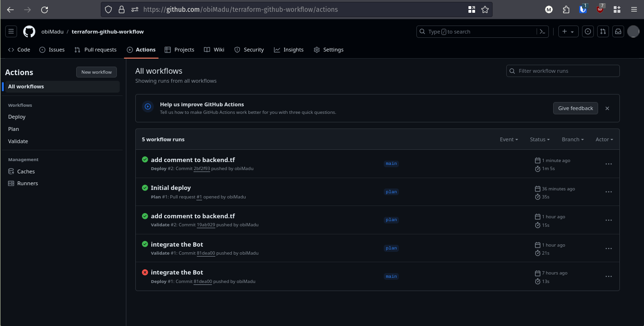Open the terraform-github-workflow repository link

click(x=108, y=32)
